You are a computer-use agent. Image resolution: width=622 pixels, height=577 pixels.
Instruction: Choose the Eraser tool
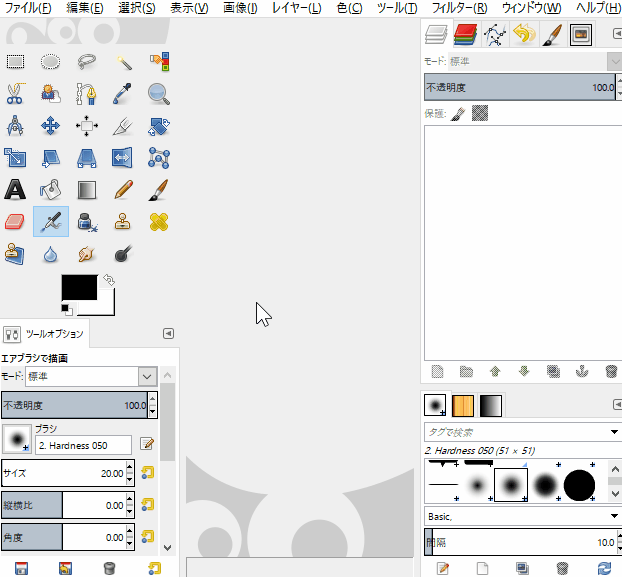[x=15, y=222]
